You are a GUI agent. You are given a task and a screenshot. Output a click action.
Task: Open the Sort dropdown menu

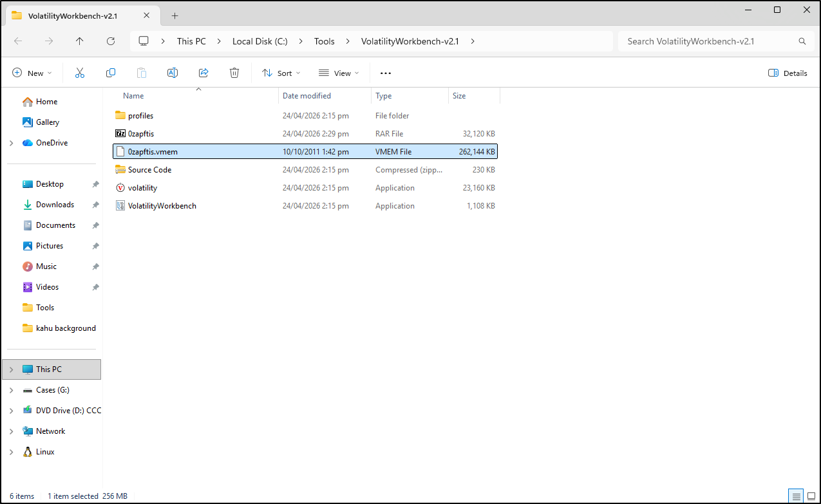coord(281,73)
